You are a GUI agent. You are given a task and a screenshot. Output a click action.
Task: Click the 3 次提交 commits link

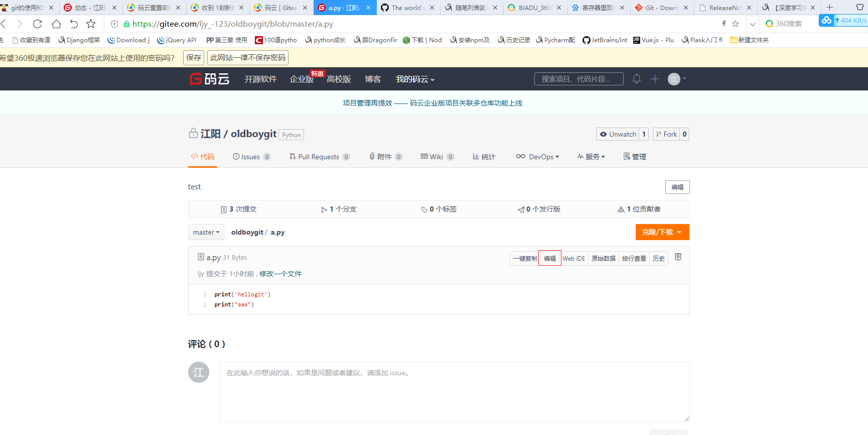coord(238,209)
